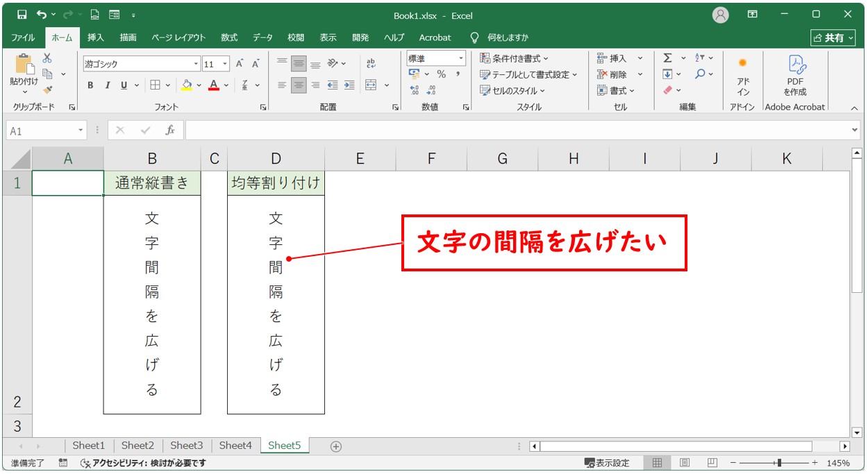Viewport: 868px width, 474px height.
Task: Toggle middle vertical alignment
Action: pyautogui.click(x=299, y=64)
